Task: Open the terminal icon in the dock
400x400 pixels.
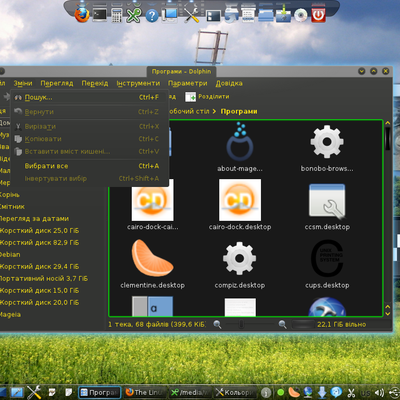Action: coord(99,15)
